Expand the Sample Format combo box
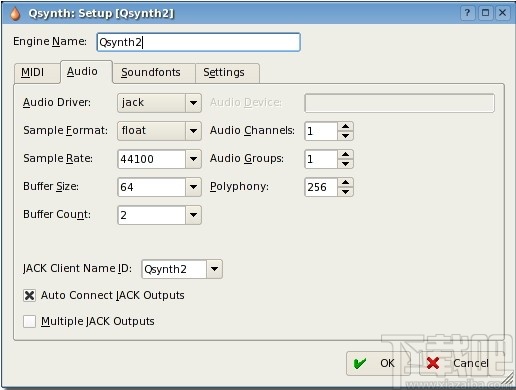Screen dimensions: 516x390 pyautogui.click(x=193, y=131)
